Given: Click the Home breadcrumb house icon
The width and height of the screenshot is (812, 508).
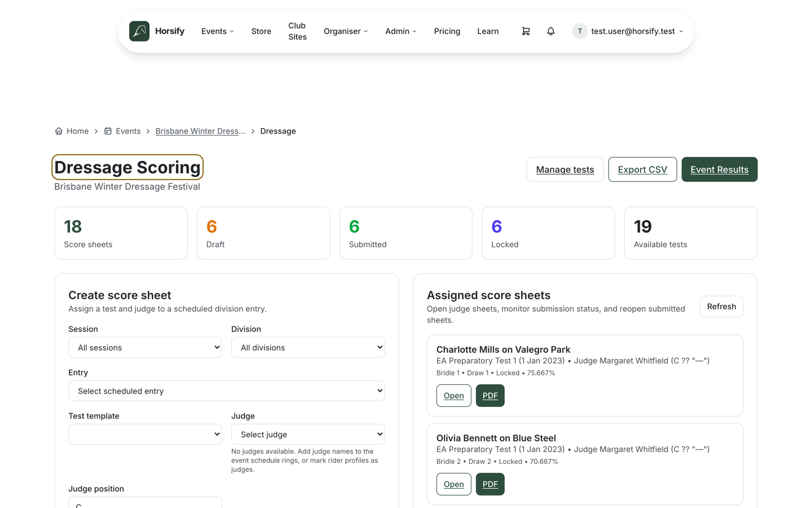Looking at the screenshot, I should 59,131.
